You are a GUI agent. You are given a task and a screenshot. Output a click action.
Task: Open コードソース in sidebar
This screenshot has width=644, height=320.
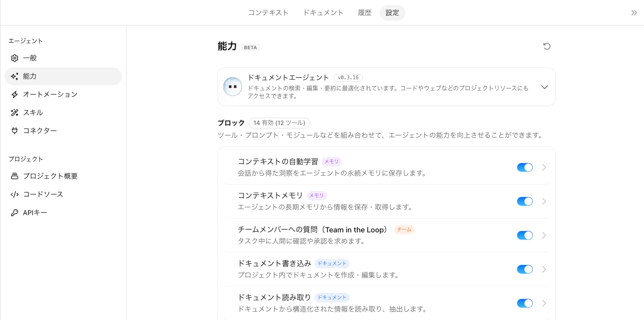[x=63, y=194]
